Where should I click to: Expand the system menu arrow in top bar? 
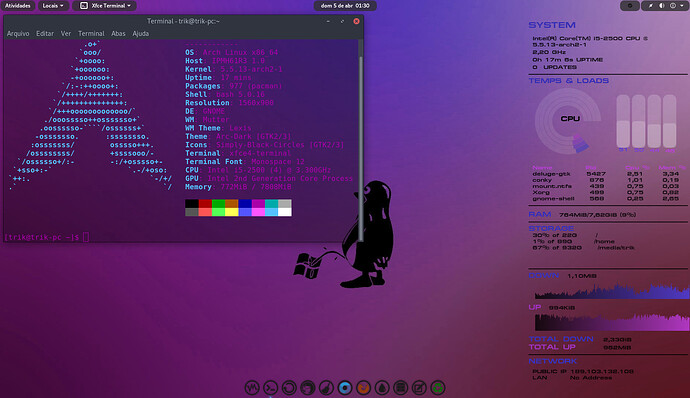[x=682, y=6]
